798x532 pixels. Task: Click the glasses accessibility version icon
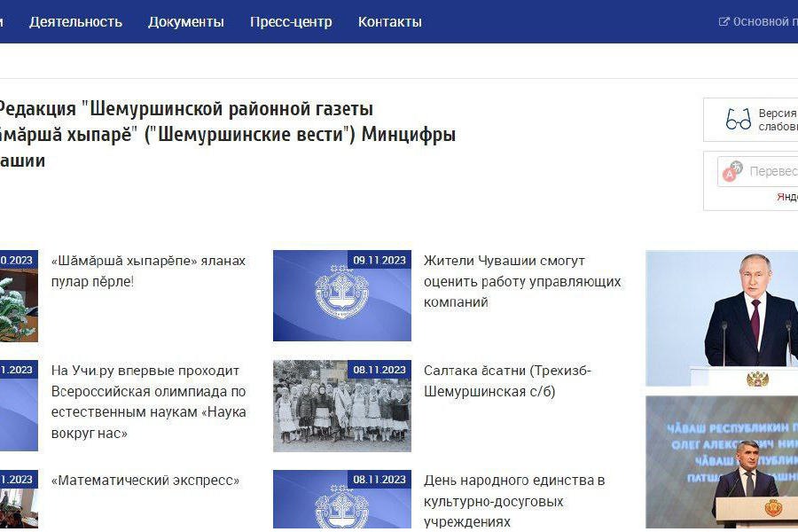click(x=738, y=119)
